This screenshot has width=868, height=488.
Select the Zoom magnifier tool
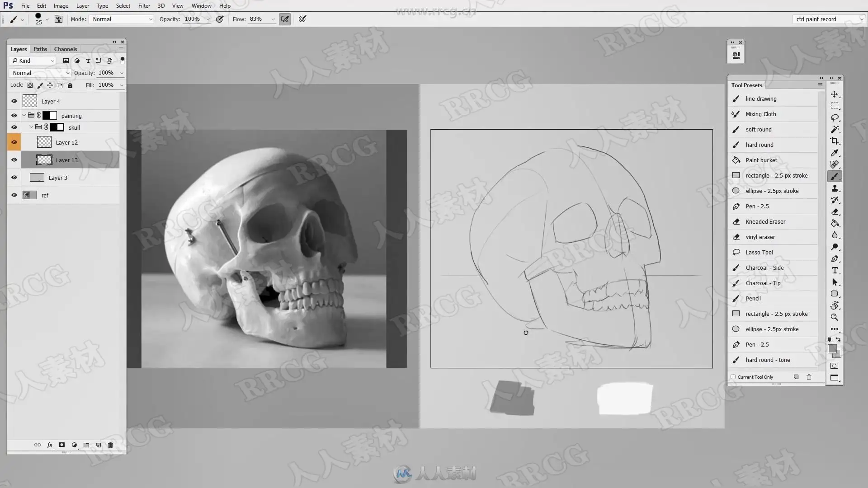[x=835, y=317]
